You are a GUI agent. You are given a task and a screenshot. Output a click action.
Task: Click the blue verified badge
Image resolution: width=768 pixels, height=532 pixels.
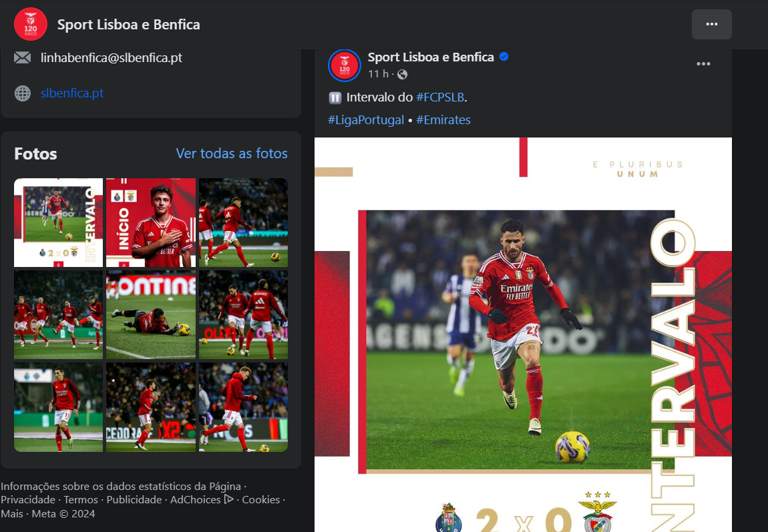tap(504, 57)
